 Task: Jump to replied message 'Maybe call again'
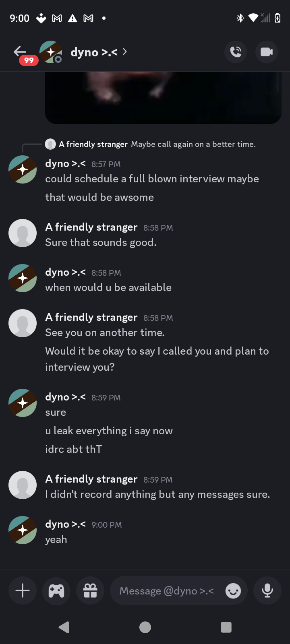point(193,144)
